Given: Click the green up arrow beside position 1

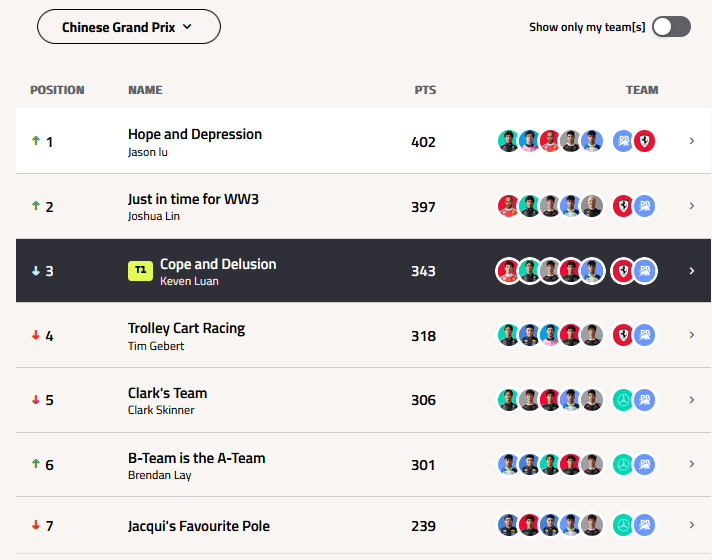Looking at the screenshot, I should [x=36, y=141].
